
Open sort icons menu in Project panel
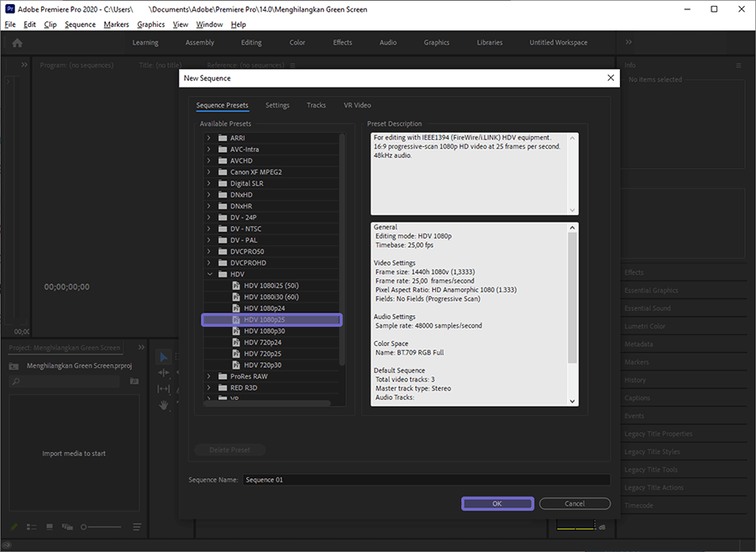coord(137,527)
